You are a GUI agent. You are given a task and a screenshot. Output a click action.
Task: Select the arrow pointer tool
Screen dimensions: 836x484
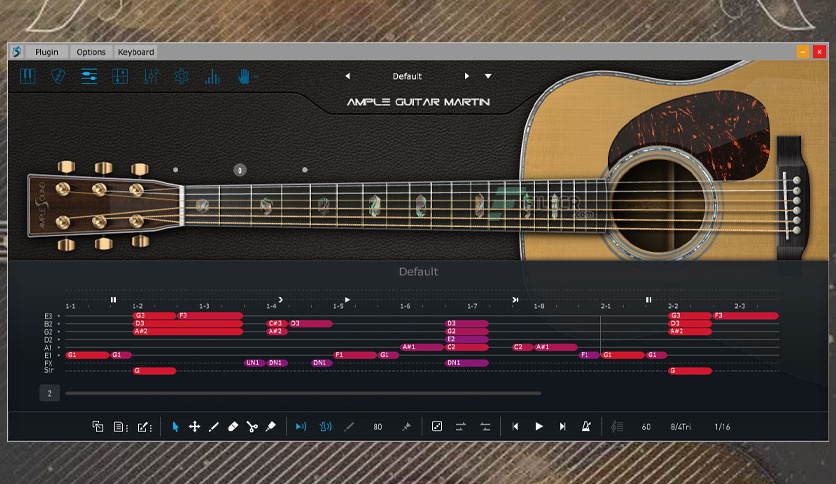coord(175,426)
